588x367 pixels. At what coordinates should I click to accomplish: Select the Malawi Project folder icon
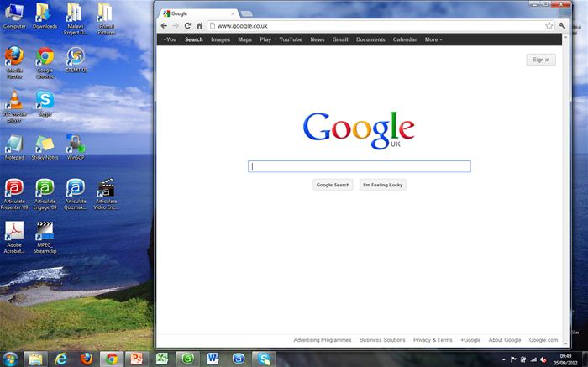click(76, 18)
